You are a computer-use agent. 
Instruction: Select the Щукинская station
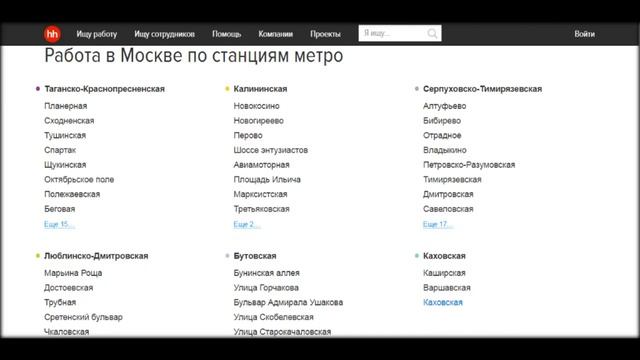(65, 165)
